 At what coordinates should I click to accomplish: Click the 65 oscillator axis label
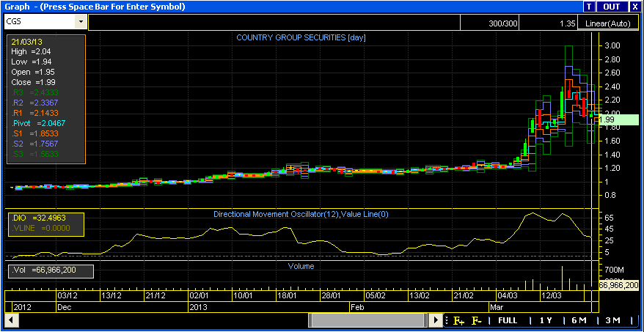(x=609, y=217)
